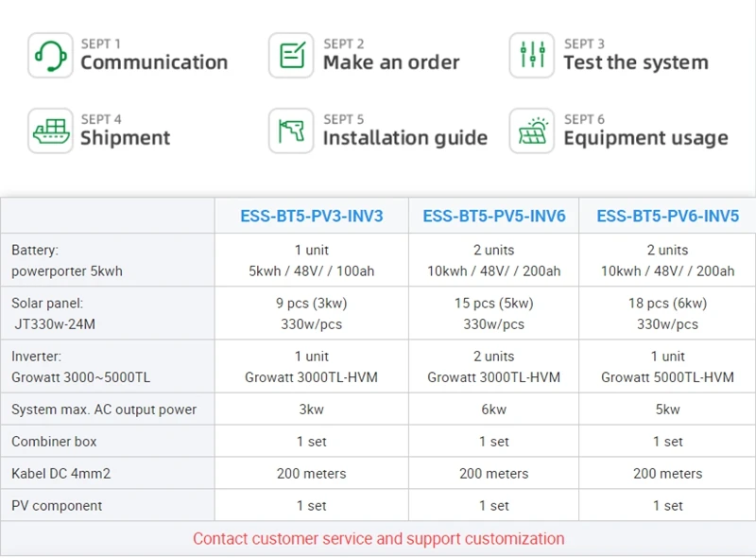
Task: Click Growatt 3000TL-HVM in PV5-INV6 column
Action: [x=493, y=377]
